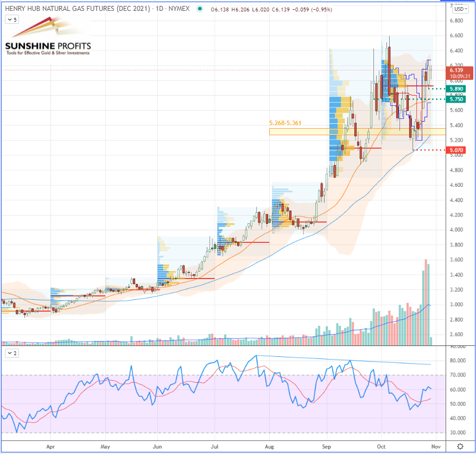Click the Jul label on time axis

coord(214,446)
